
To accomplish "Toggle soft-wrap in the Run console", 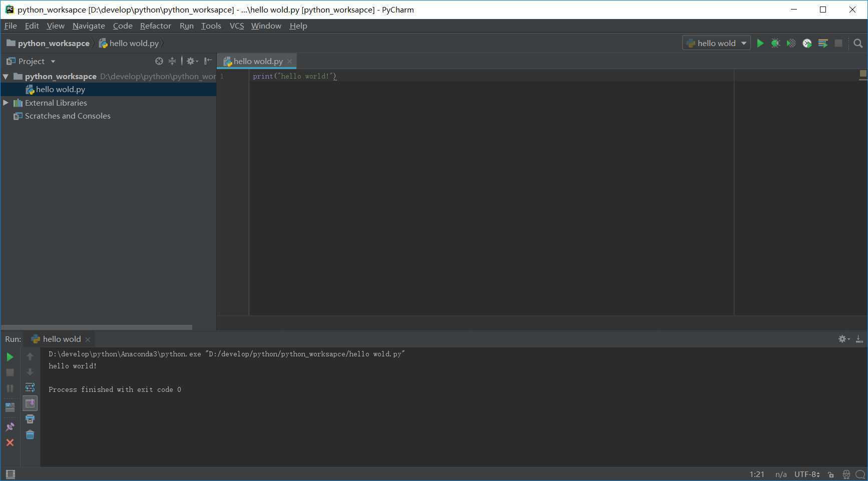I will 30,387.
